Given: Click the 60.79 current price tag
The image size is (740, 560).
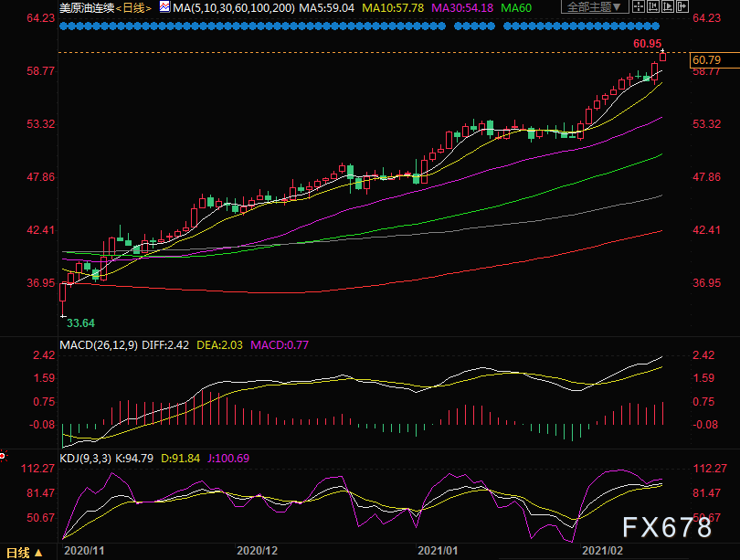Looking at the screenshot, I should point(714,60).
